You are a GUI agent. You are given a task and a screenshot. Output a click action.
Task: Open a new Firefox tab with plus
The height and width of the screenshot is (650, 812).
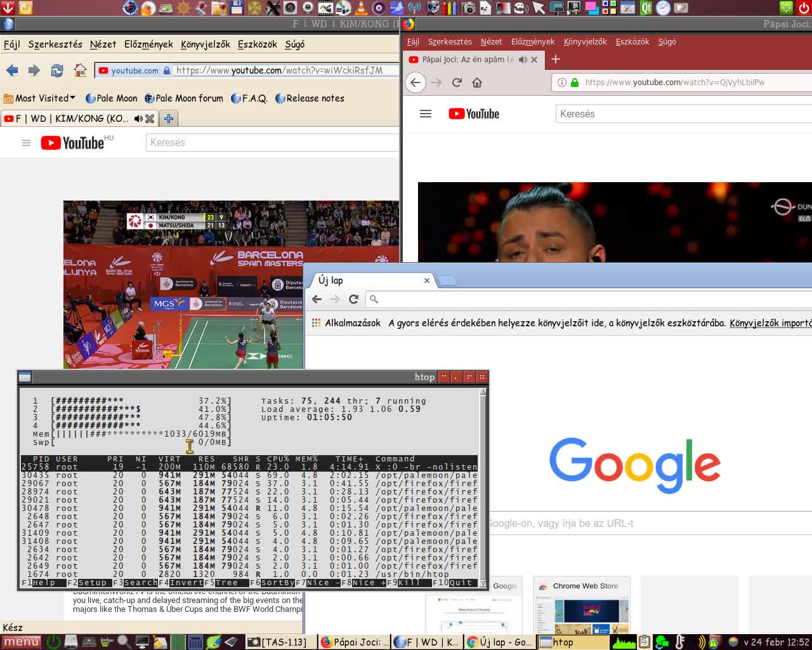556,59
